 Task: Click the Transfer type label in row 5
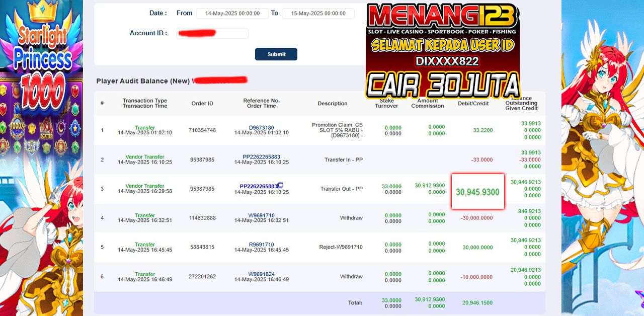pyautogui.click(x=145, y=245)
